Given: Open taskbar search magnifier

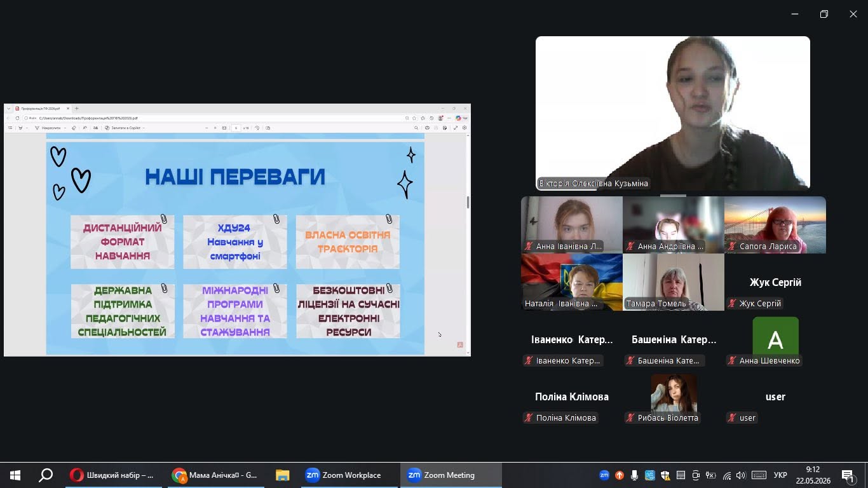Looking at the screenshot, I should (46, 475).
